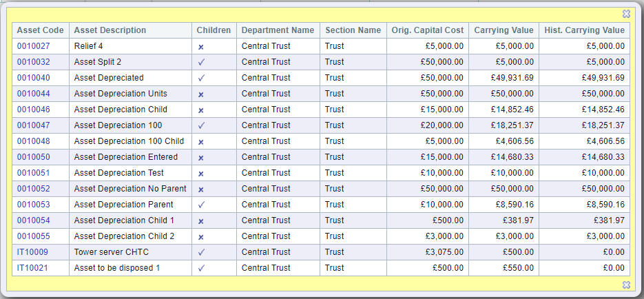Screen dimensions: 644x299
Task: Click the Children tick for Asset Depreciated
Action: [x=201, y=78]
